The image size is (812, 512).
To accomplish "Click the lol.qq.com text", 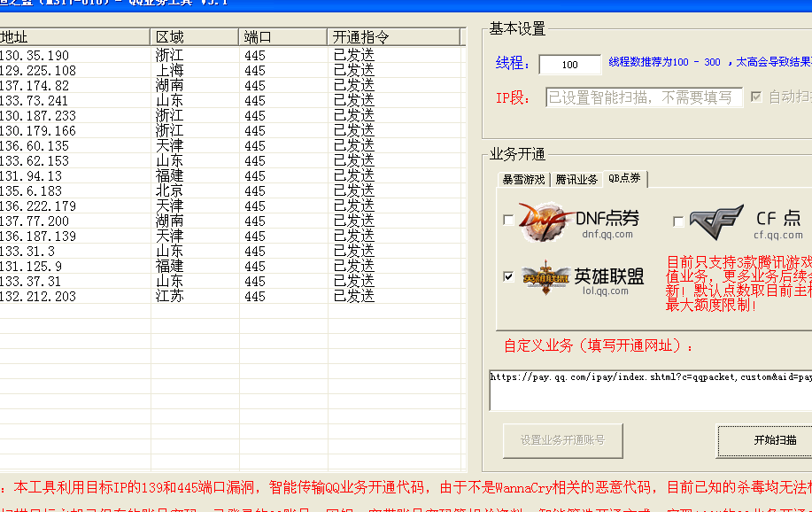I will point(606,291).
